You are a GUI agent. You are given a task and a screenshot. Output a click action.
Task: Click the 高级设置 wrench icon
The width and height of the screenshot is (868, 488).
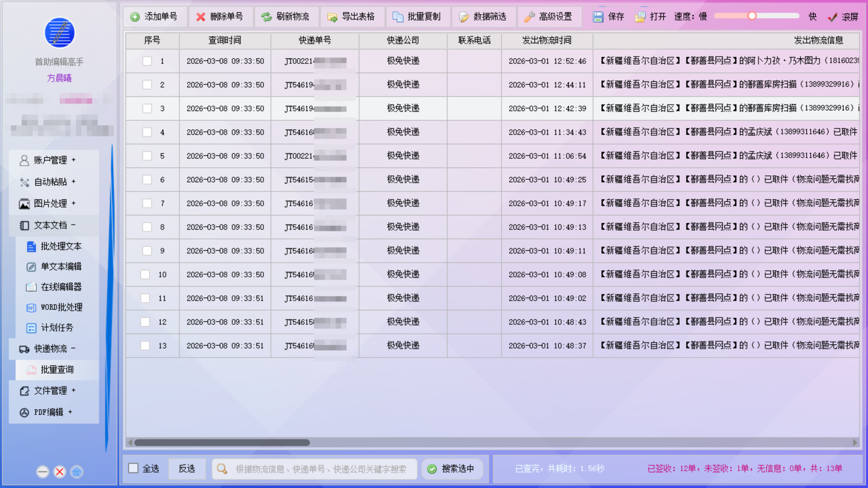point(529,17)
